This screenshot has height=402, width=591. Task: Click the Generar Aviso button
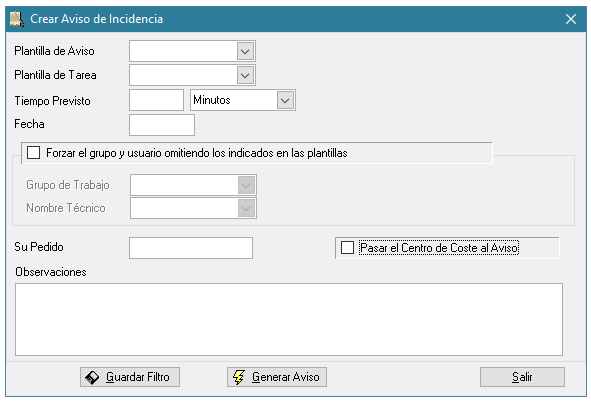click(277, 377)
